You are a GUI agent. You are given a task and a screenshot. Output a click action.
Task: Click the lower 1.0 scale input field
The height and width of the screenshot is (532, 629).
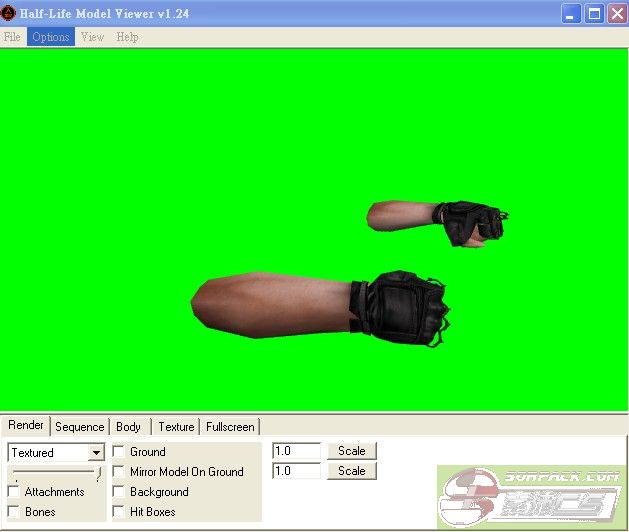tap(296, 471)
